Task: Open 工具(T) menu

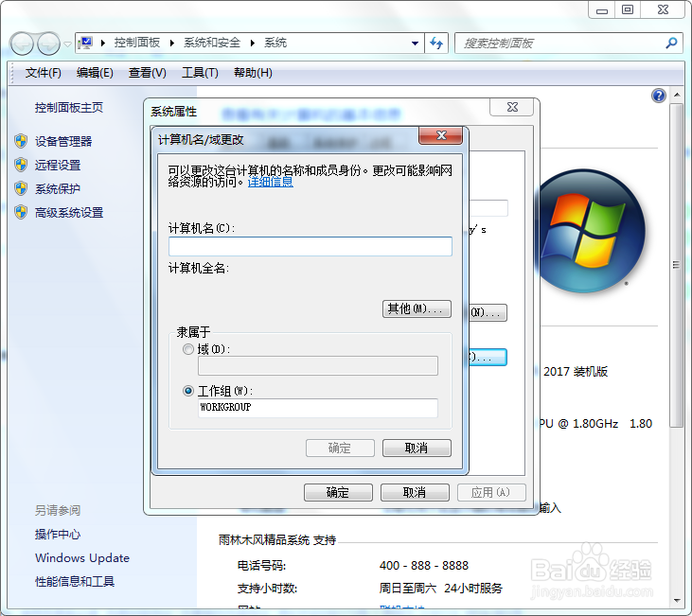Action: (200, 73)
